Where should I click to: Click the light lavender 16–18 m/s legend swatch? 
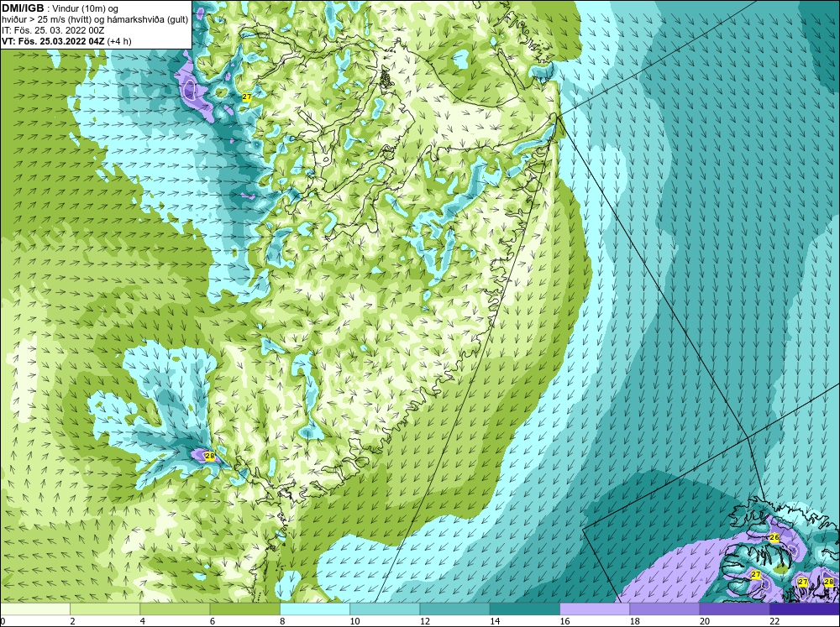pos(595,609)
